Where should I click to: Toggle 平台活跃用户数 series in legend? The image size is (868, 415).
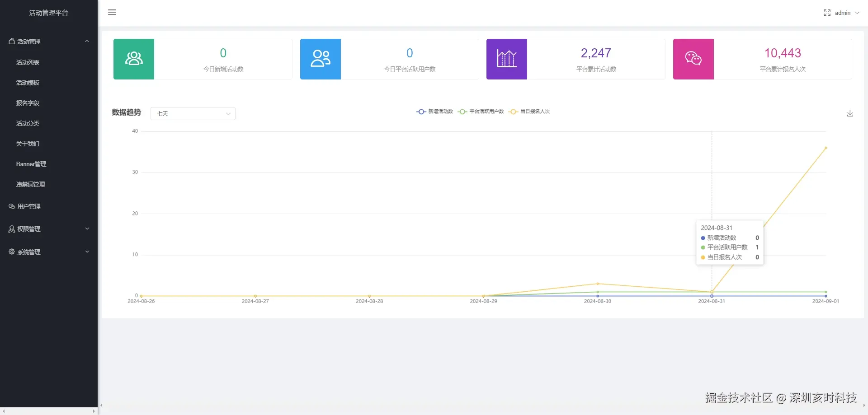[481, 112]
